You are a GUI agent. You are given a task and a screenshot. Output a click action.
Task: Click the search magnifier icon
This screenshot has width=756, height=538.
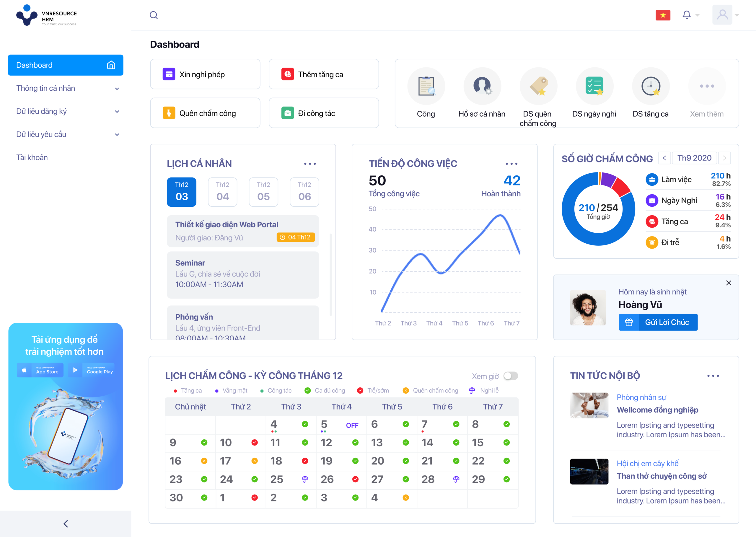click(153, 15)
